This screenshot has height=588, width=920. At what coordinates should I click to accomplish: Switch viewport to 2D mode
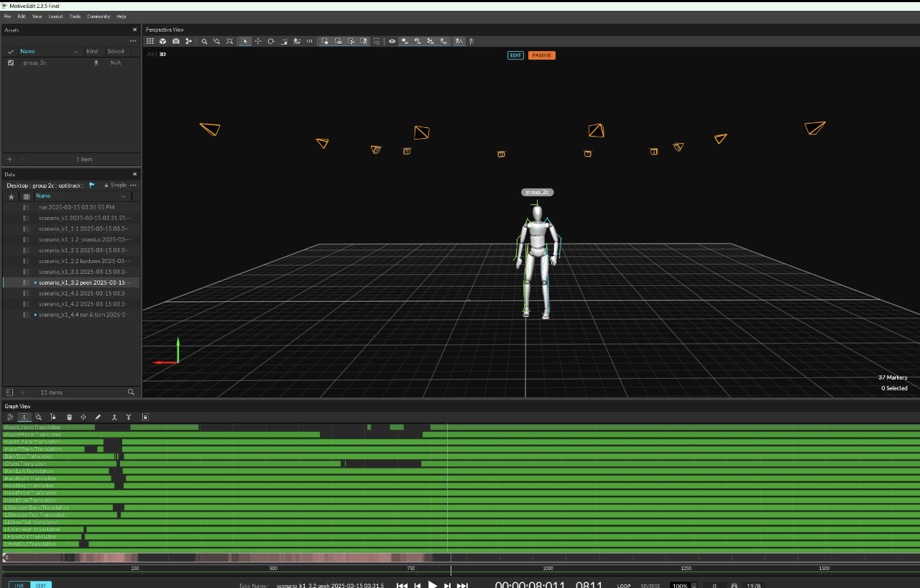point(150,54)
